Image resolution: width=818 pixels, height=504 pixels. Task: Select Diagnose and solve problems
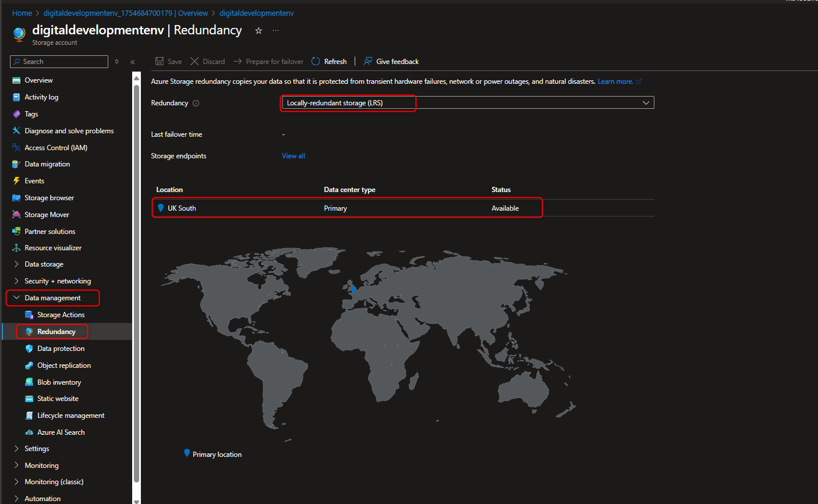point(69,131)
